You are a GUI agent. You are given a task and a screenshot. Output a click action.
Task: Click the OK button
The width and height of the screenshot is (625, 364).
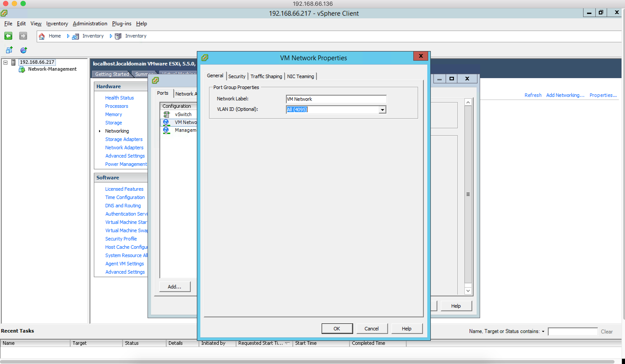[x=337, y=329]
